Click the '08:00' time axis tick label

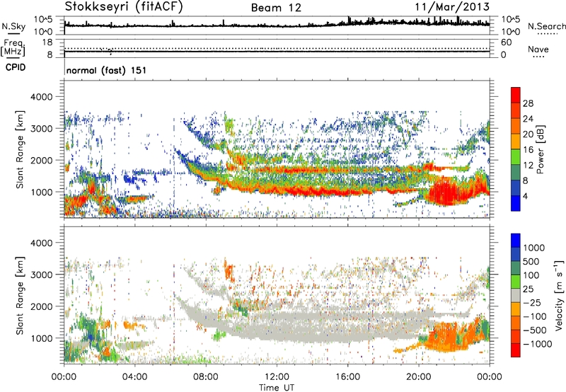click(206, 377)
